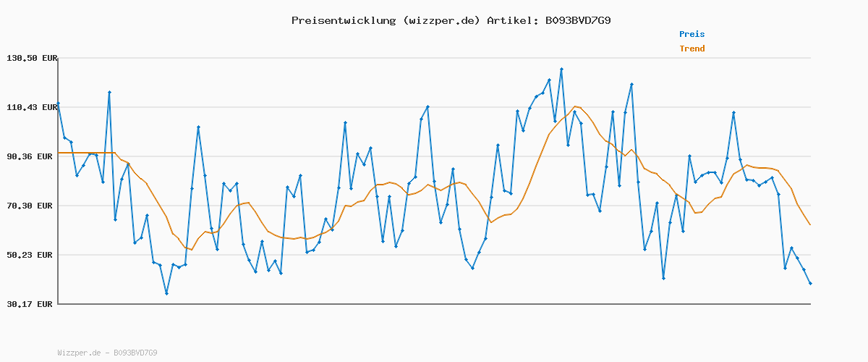Click the 110.43 EUR axis label
This screenshot has height=362, width=868.
(30, 107)
